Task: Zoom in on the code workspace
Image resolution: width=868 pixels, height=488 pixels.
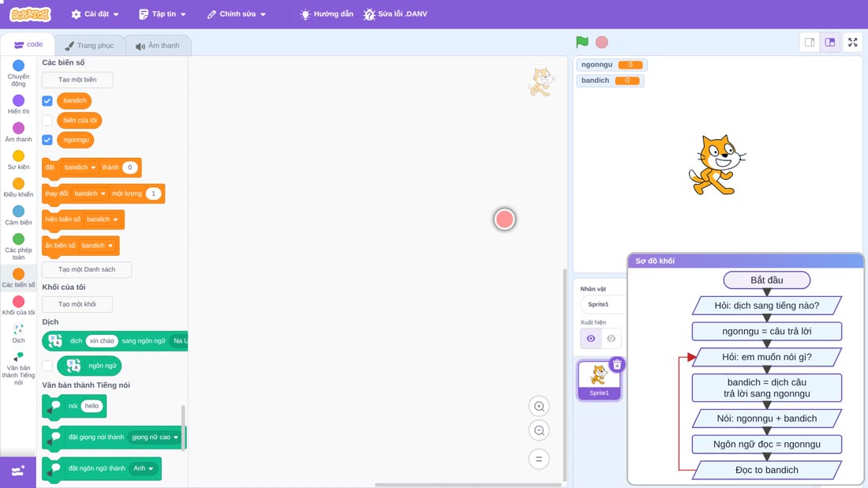Action: 539,407
